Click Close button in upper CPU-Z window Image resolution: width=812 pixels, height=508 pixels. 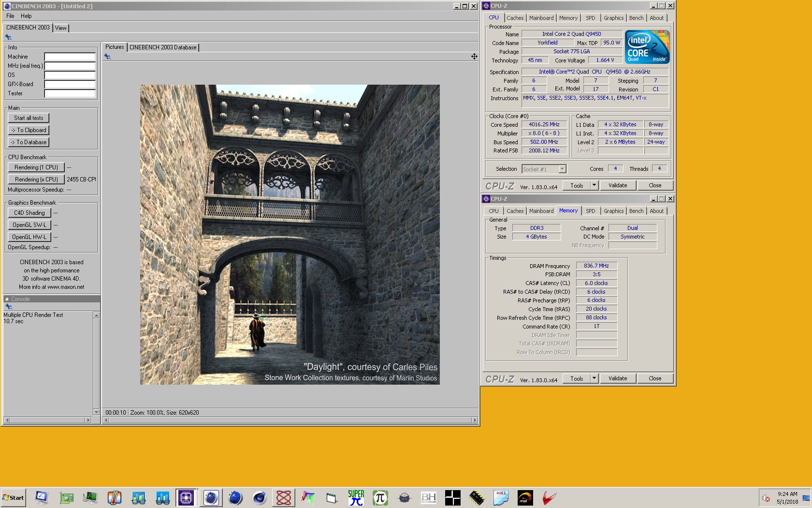[655, 185]
